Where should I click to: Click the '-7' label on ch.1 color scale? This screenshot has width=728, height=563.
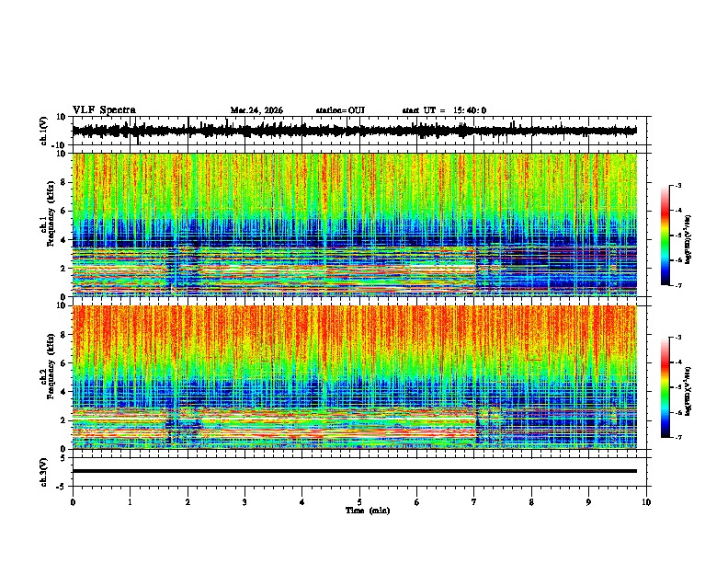pos(677,285)
